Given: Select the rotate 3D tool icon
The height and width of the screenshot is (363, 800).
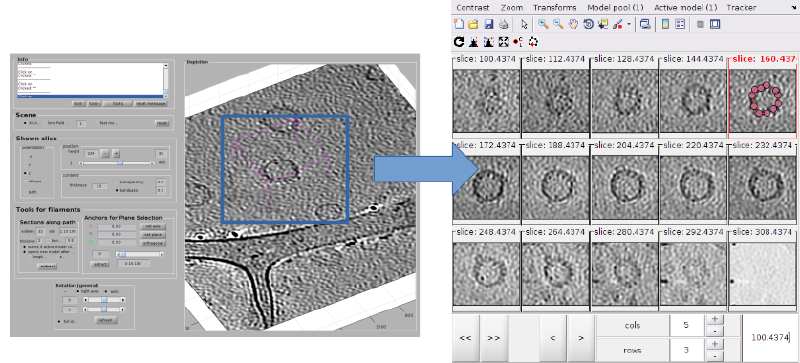Looking at the screenshot, I should point(588,24).
